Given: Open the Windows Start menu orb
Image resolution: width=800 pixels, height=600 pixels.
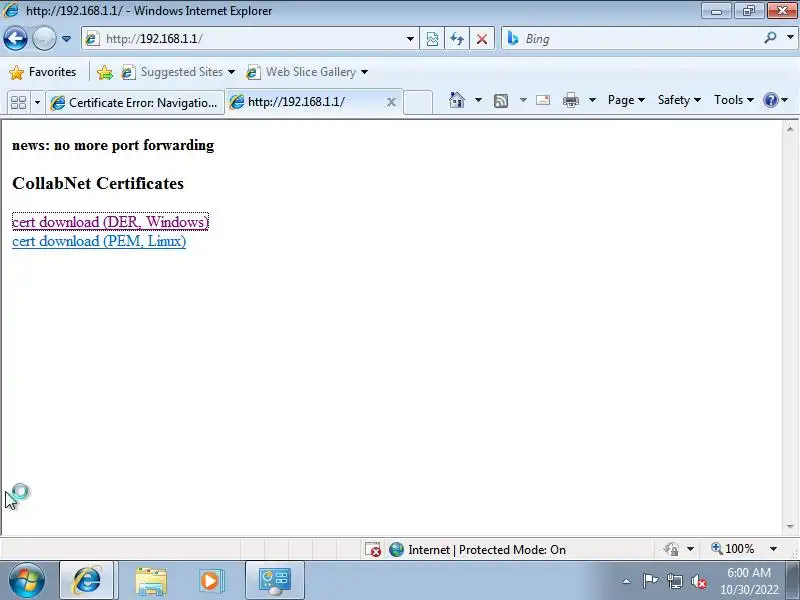Looking at the screenshot, I should [x=27, y=581].
